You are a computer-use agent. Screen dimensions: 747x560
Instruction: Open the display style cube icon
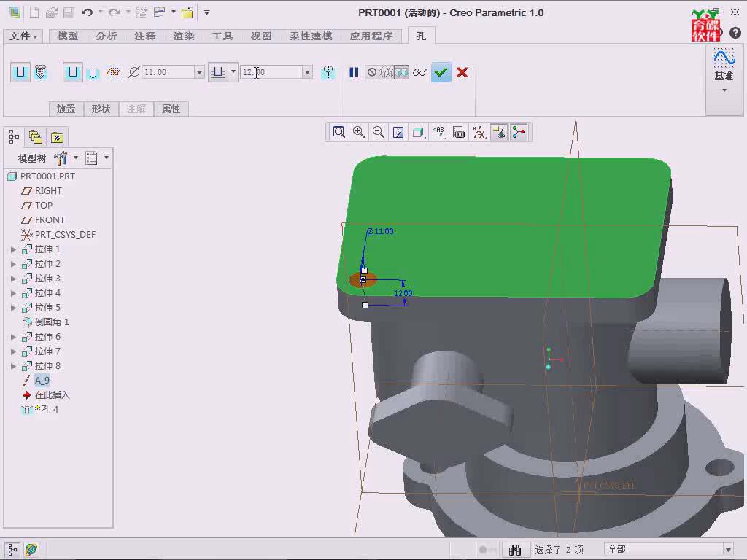click(x=418, y=132)
